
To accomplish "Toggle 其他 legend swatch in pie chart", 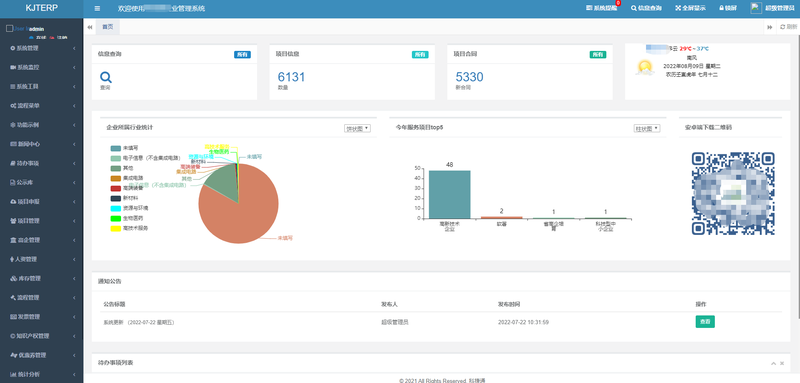I will click(116, 168).
